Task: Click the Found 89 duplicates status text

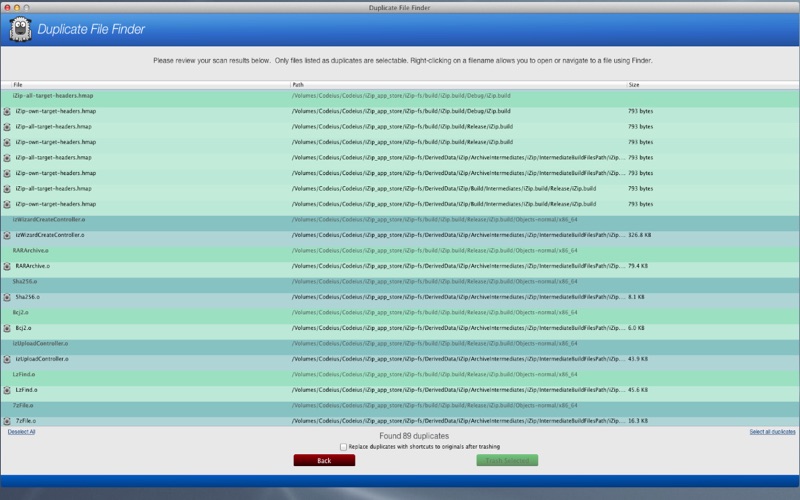Action: click(414, 436)
